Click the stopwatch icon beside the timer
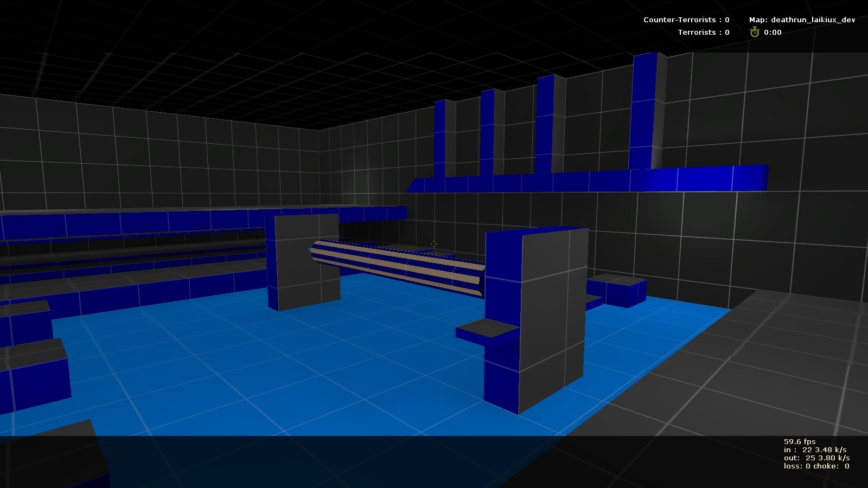This screenshot has width=868, height=488. pyautogui.click(x=754, y=33)
